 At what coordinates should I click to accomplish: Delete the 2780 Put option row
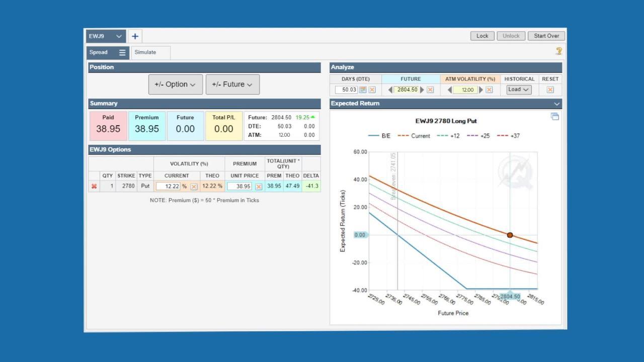pyautogui.click(x=94, y=187)
